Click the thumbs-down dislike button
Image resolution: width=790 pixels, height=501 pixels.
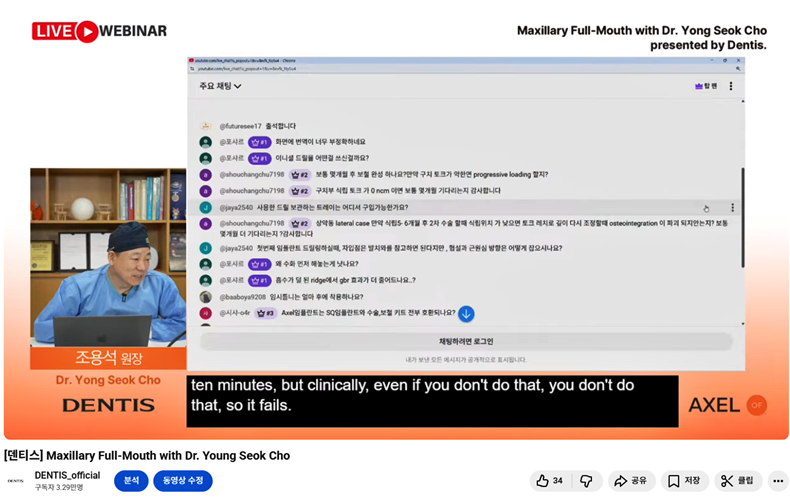(586, 481)
